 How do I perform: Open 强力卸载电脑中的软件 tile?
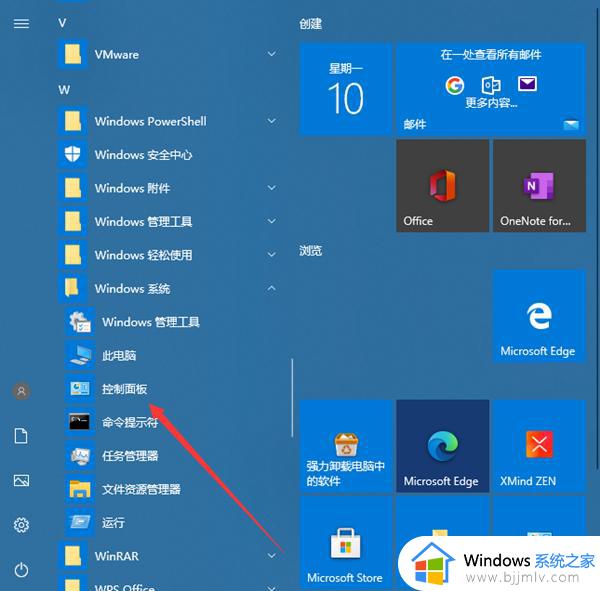point(346,446)
